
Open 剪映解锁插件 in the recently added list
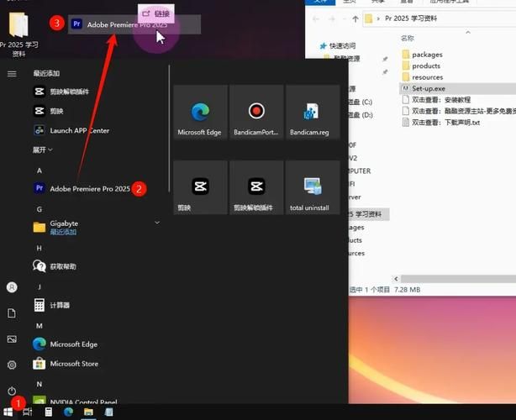(61, 92)
